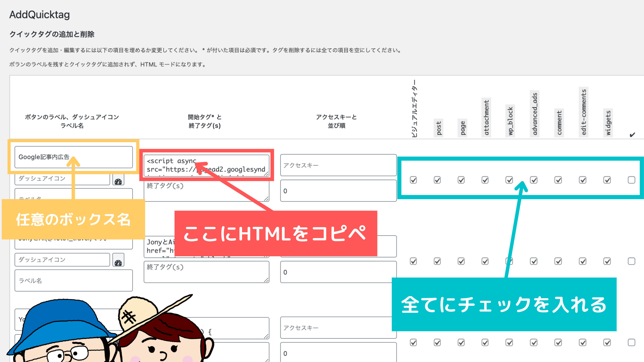The width and height of the screenshot is (644, 362).
Task: Click the start tag textarea containing script async
Action: coord(206,165)
